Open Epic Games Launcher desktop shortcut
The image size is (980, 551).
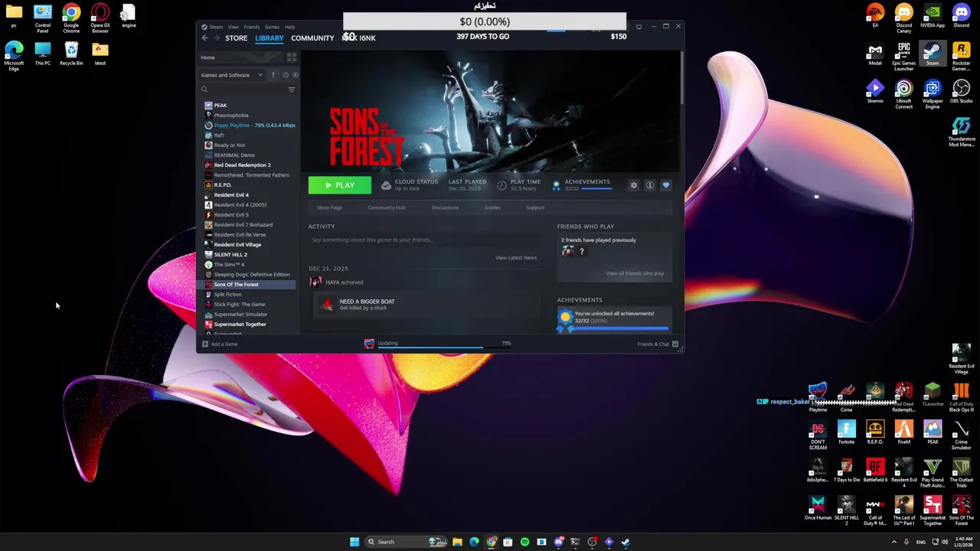pyautogui.click(x=903, y=55)
